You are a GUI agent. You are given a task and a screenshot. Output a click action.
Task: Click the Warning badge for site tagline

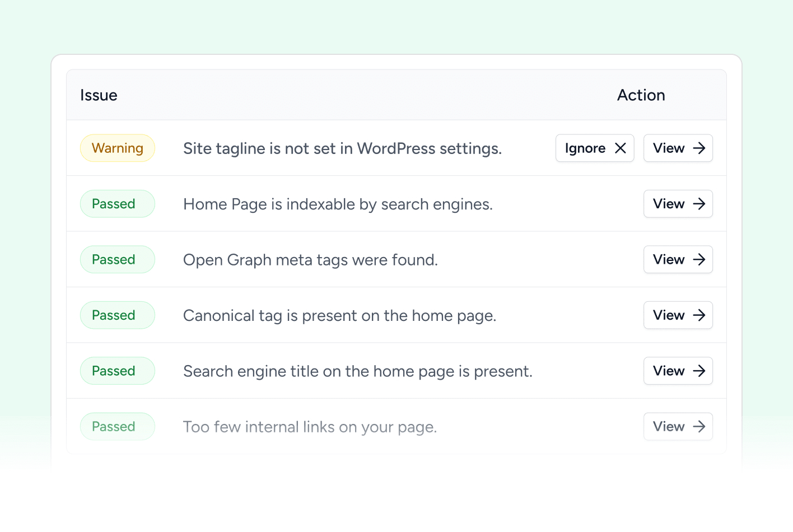[x=118, y=148]
